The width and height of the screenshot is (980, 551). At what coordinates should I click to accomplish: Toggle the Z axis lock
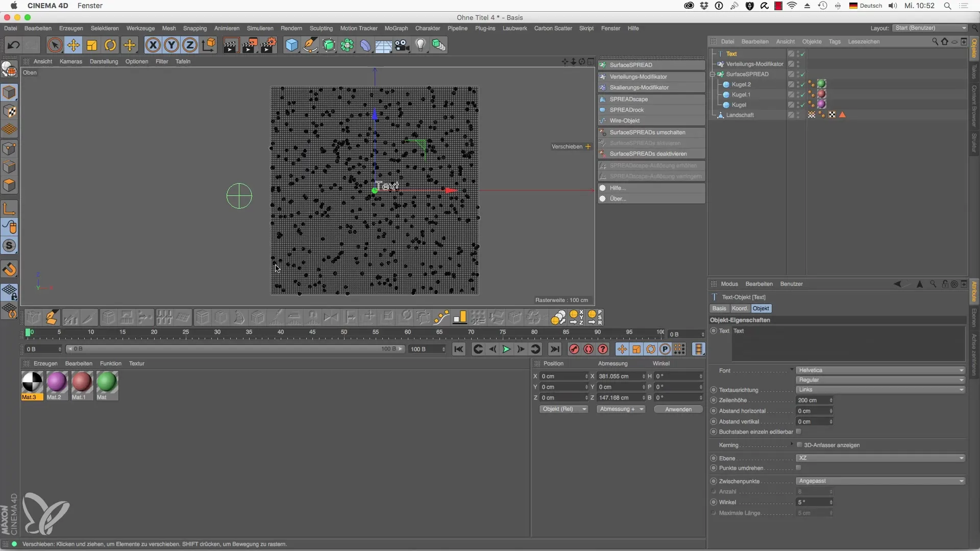coord(190,45)
